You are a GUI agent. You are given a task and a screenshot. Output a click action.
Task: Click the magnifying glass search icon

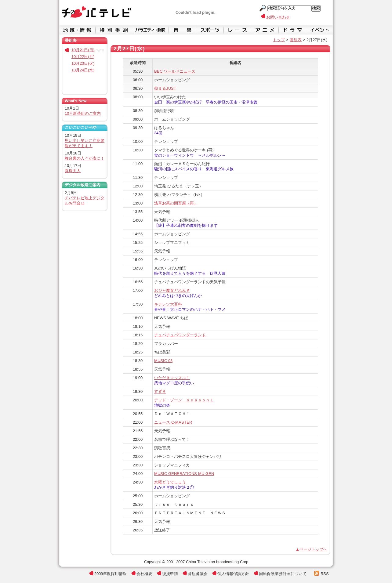coord(263,8)
